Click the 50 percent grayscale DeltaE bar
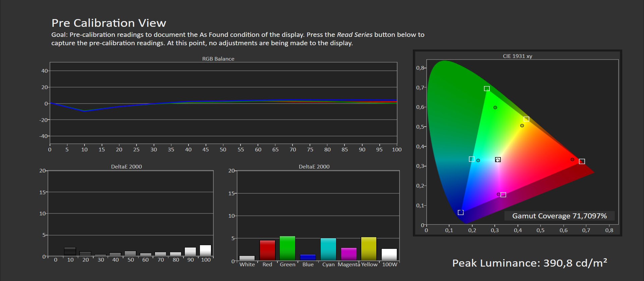 (x=130, y=254)
